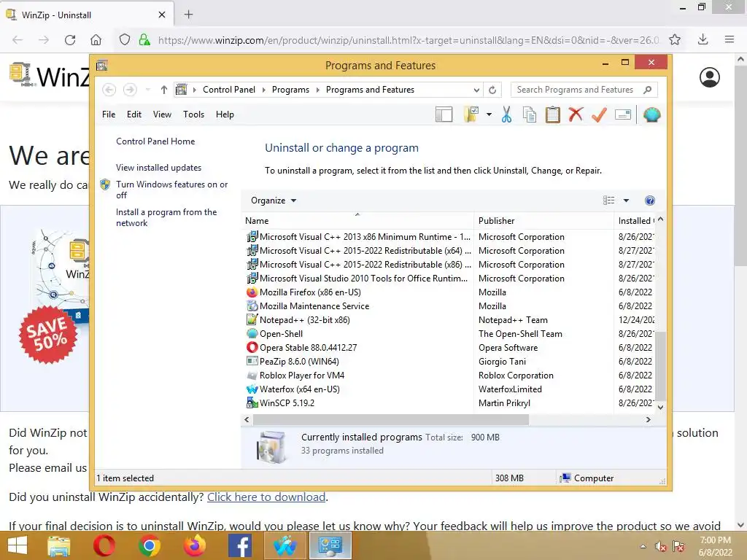
Task: Toggle the navigation pane layout icon
Action: [444, 114]
